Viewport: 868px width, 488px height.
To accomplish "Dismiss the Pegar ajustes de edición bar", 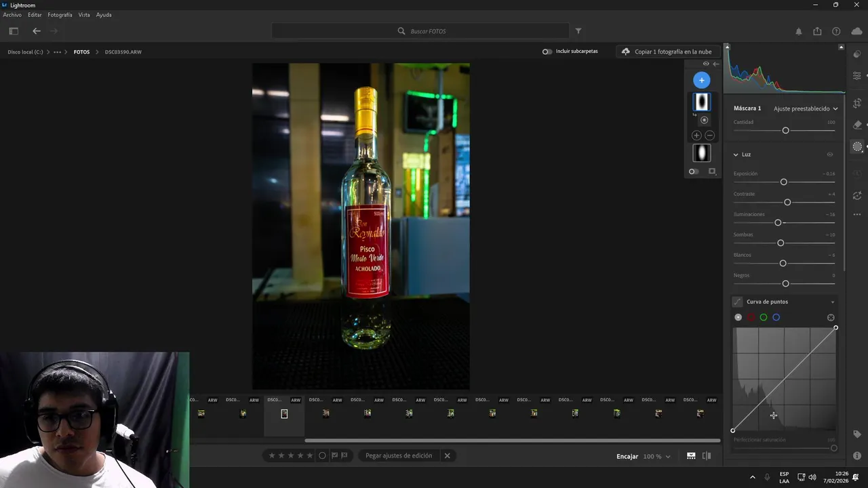I will (x=447, y=455).
